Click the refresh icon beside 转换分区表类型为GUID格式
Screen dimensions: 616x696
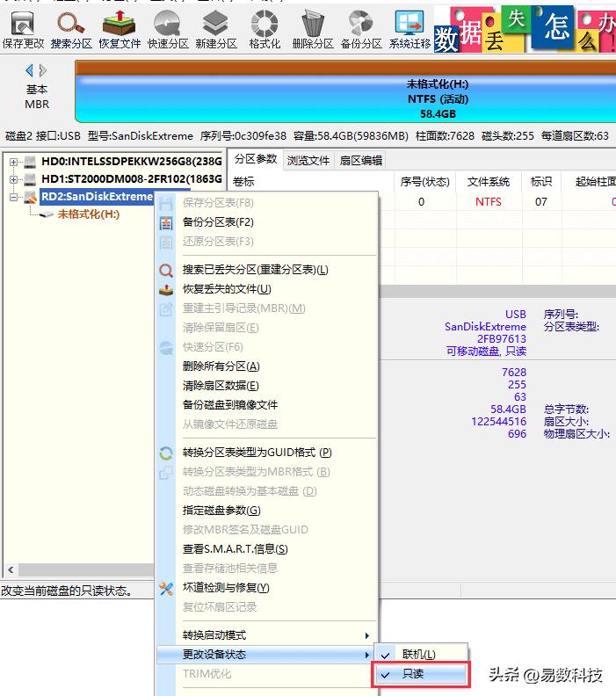tap(166, 453)
